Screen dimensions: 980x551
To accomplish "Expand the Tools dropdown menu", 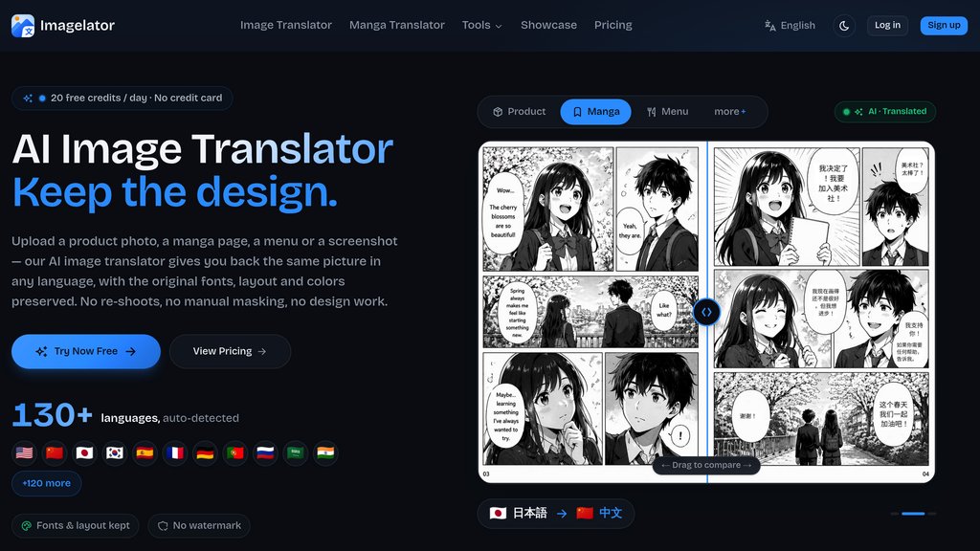I will (x=481, y=25).
